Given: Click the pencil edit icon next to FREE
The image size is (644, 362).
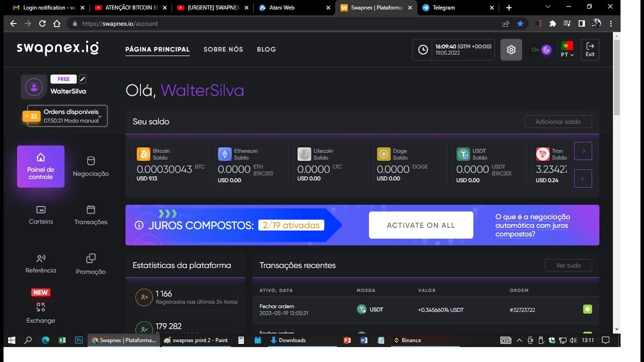Looking at the screenshot, I should (83, 79).
